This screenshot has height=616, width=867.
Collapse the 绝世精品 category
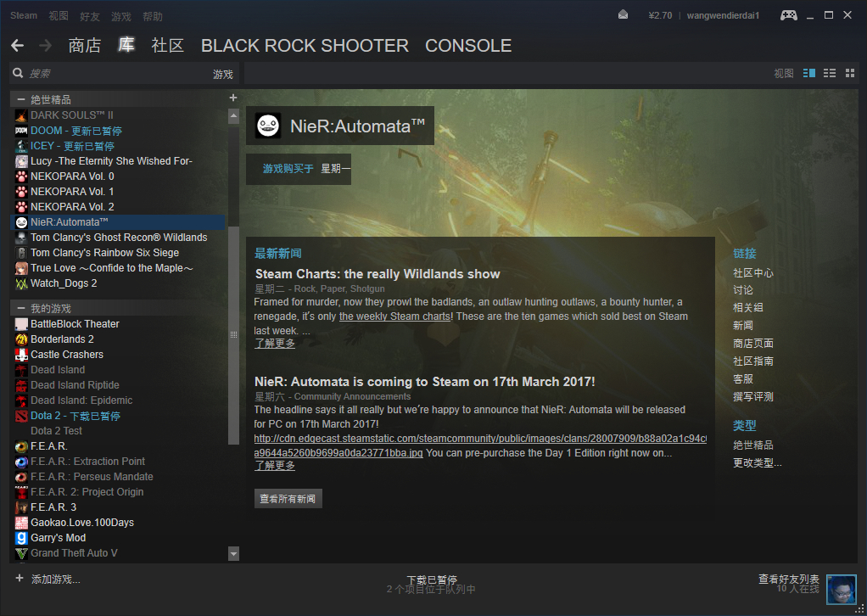(21, 99)
